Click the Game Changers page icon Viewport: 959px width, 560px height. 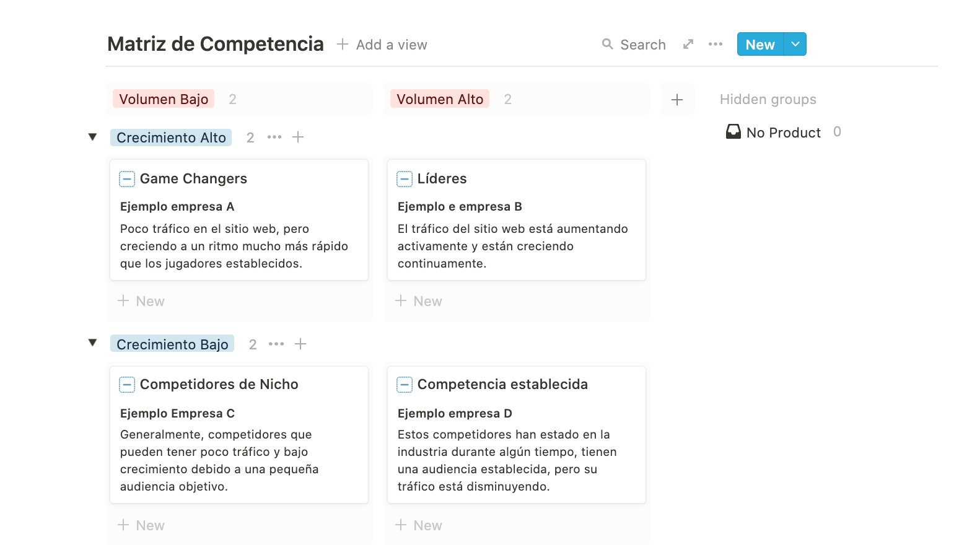126,179
